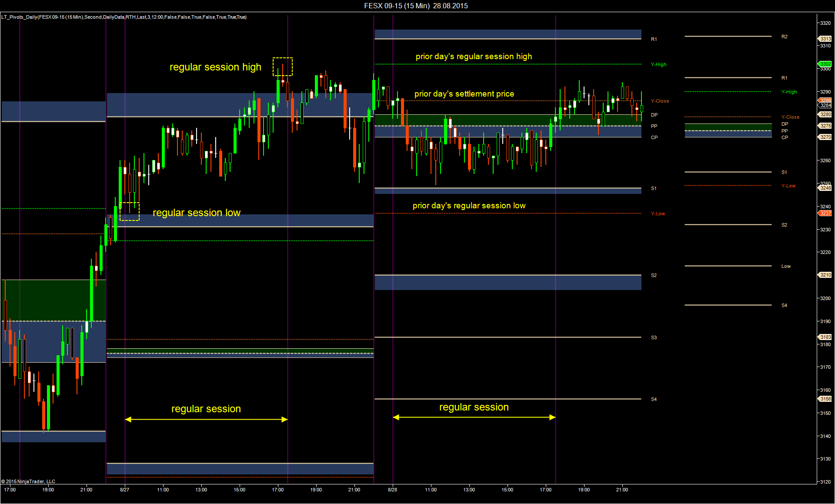Click the 3183 S3 price marker
This screenshot has width=835, height=504.
(825, 337)
